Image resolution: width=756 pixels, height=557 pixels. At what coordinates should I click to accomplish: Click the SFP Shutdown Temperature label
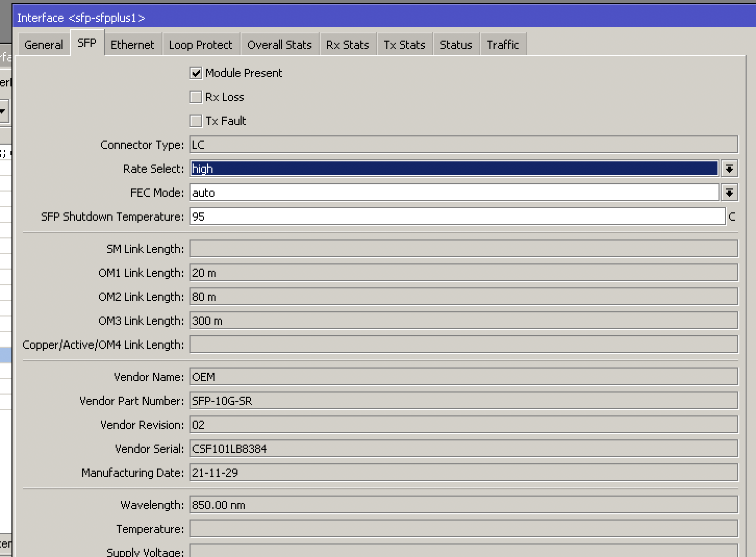point(112,217)
